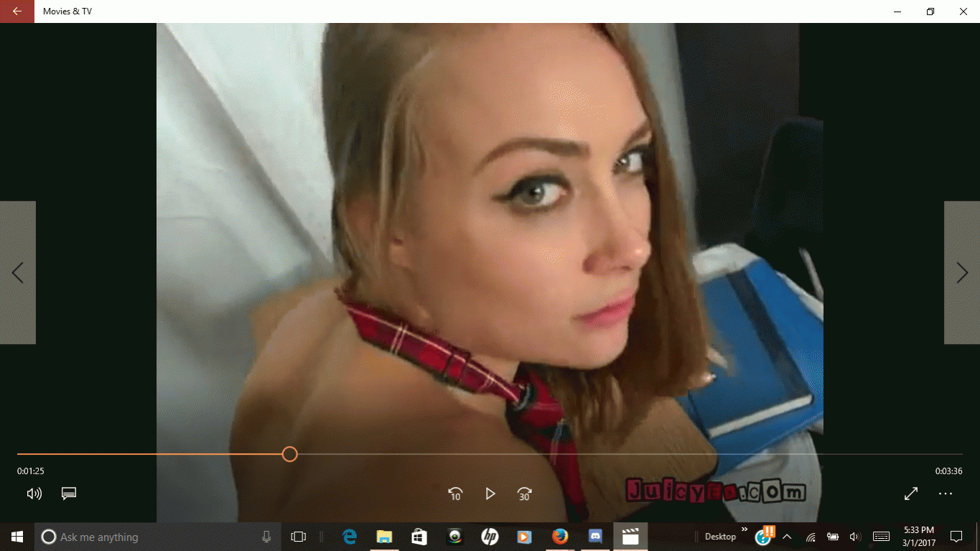The height and width of the screenshot is (551, 980).
Task: Expand the hidden system tray icons
Action: (x=787, y=537)
